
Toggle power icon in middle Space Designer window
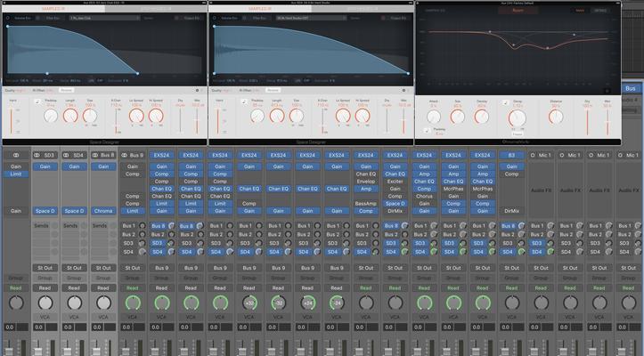[x=215, y=18]
